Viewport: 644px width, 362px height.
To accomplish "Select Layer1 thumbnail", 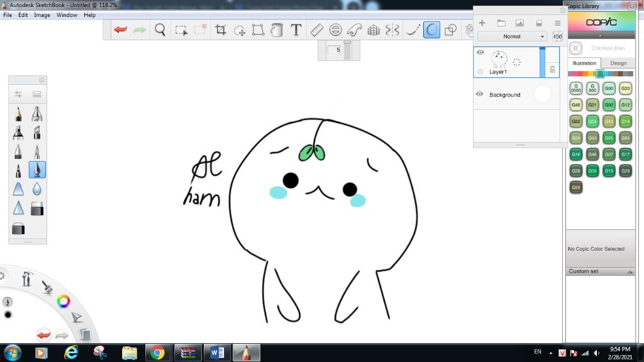I will click(499, 60).
